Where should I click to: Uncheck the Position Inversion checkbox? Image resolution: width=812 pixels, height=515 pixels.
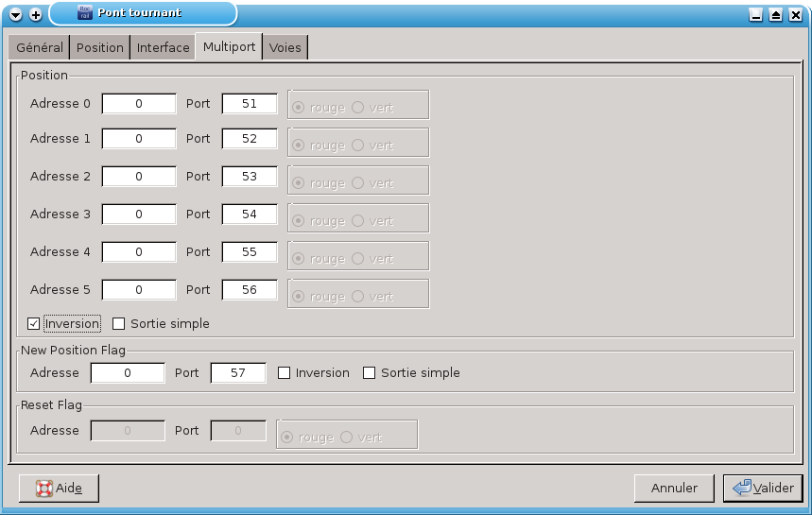click(34, 324)
